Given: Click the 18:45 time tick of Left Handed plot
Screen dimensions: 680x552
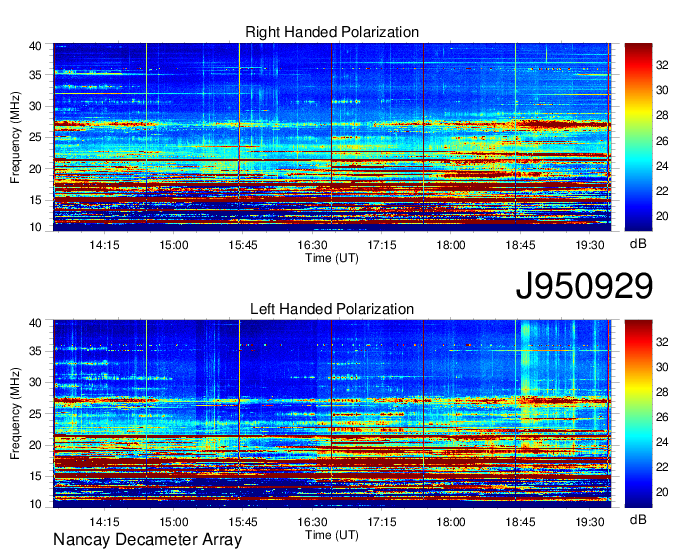Looking at the screenshot, I should tap(520, 522).
